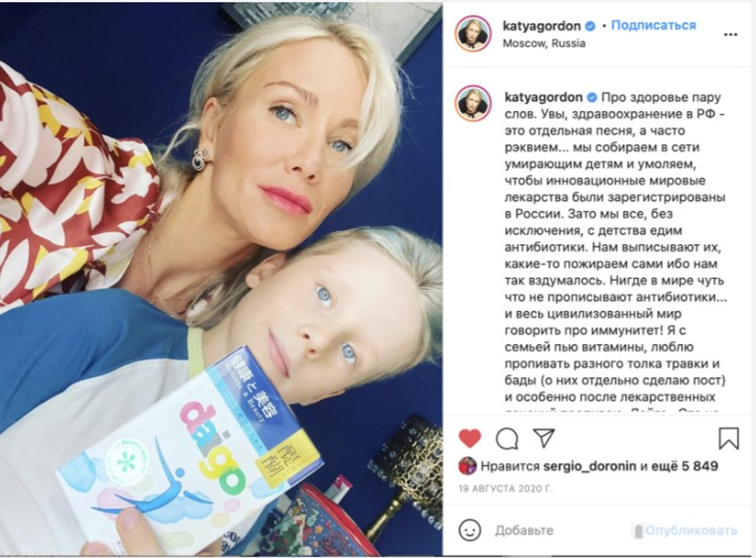
Task: Unlike the post with red heart
Action: (x=470, y=438)
